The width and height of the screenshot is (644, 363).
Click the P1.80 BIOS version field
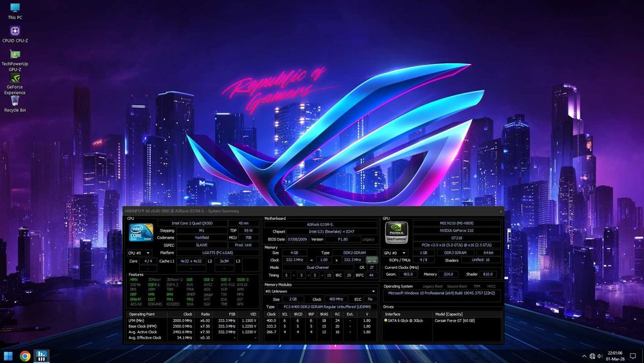click(x=343, y=239)
